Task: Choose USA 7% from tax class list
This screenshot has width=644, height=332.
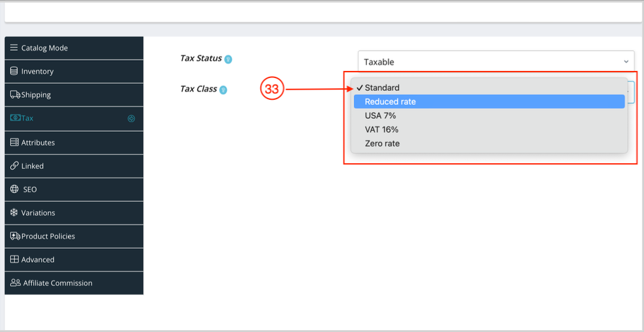Action: [x=380, y=116]
